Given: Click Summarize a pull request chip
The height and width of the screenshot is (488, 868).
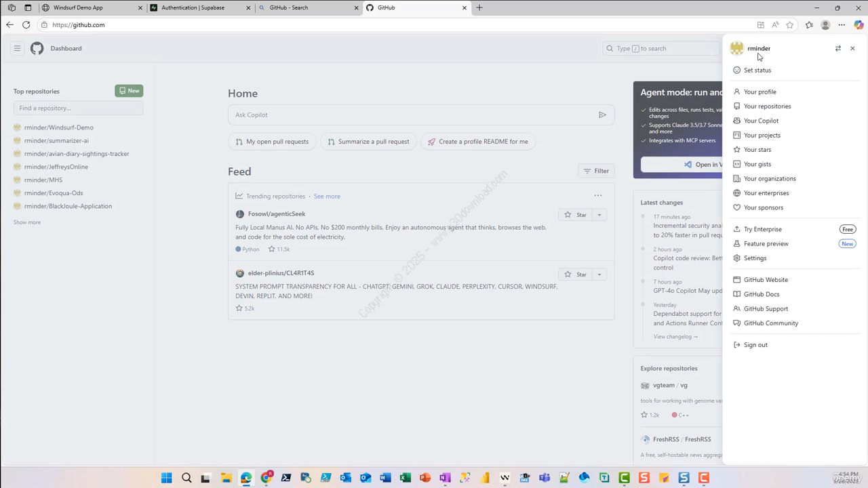Looking at the screenshot, I should (x=368, y=142).
